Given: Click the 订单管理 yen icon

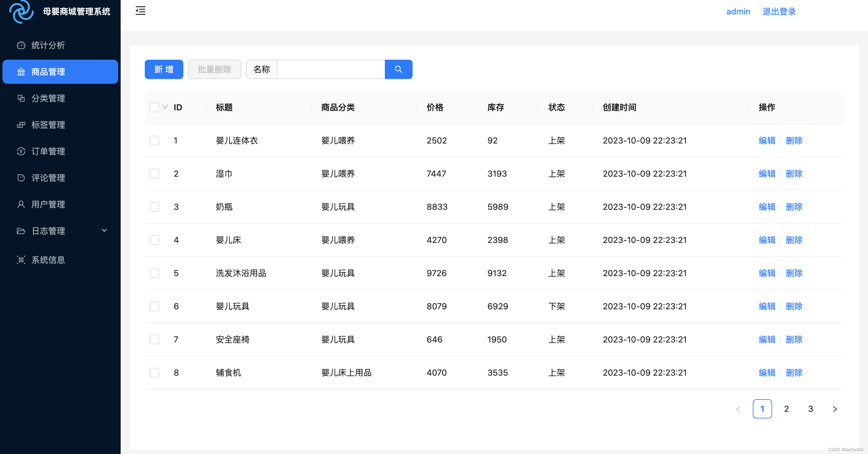Looking at the screenshot, I should 21,152.
